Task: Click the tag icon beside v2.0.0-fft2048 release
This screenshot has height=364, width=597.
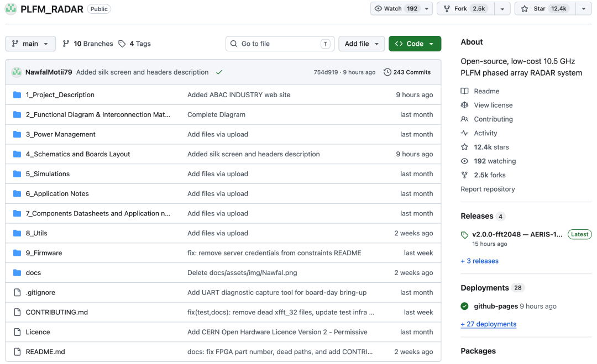Action: point(464,235)
